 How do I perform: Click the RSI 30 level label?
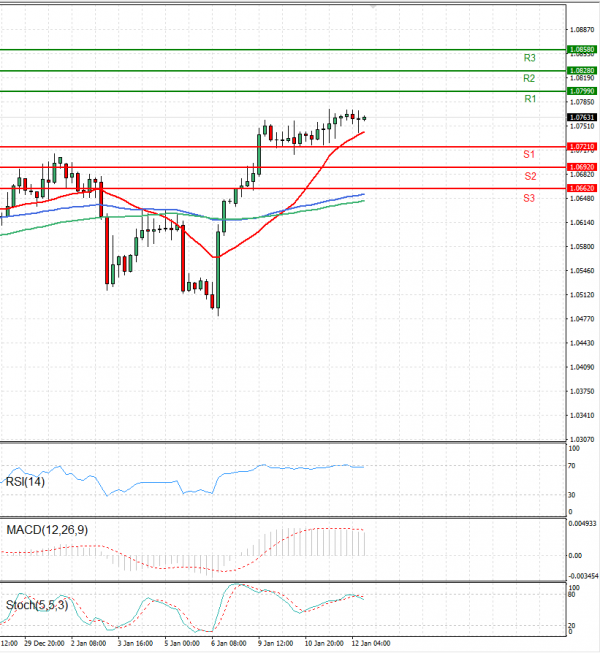(x=572, y=495)
